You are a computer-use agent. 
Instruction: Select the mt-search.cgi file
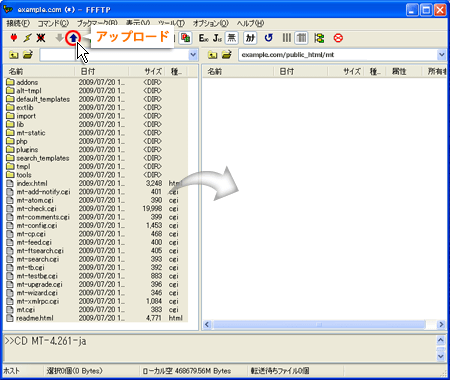33,259
